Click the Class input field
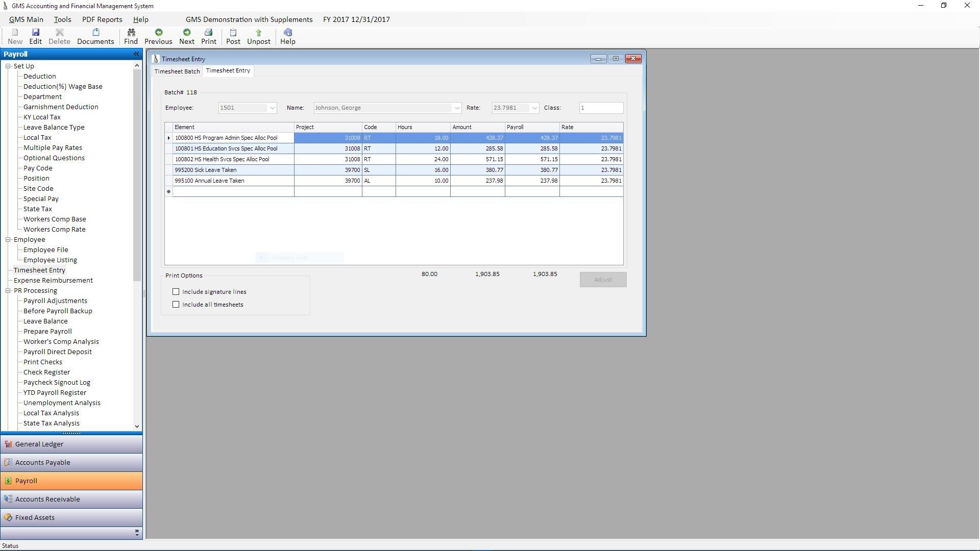This screenshot has width=980, height=551. click(x=601, y=108)
